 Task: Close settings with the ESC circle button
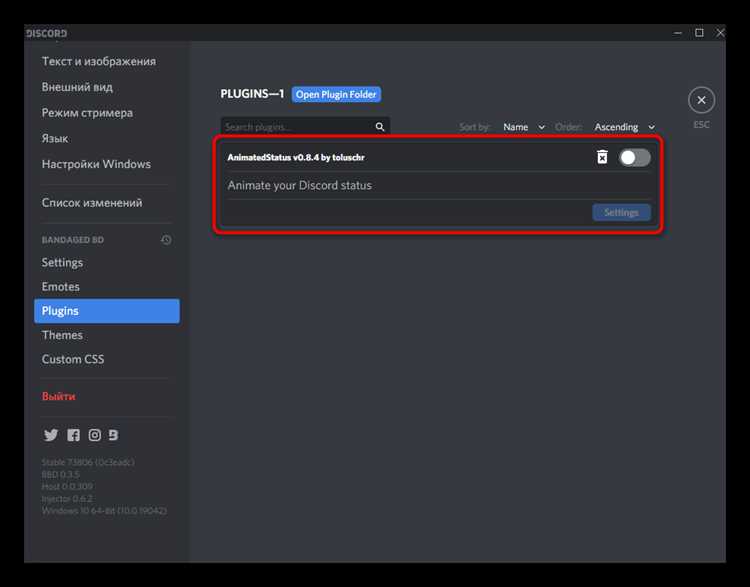coord(701,100)
